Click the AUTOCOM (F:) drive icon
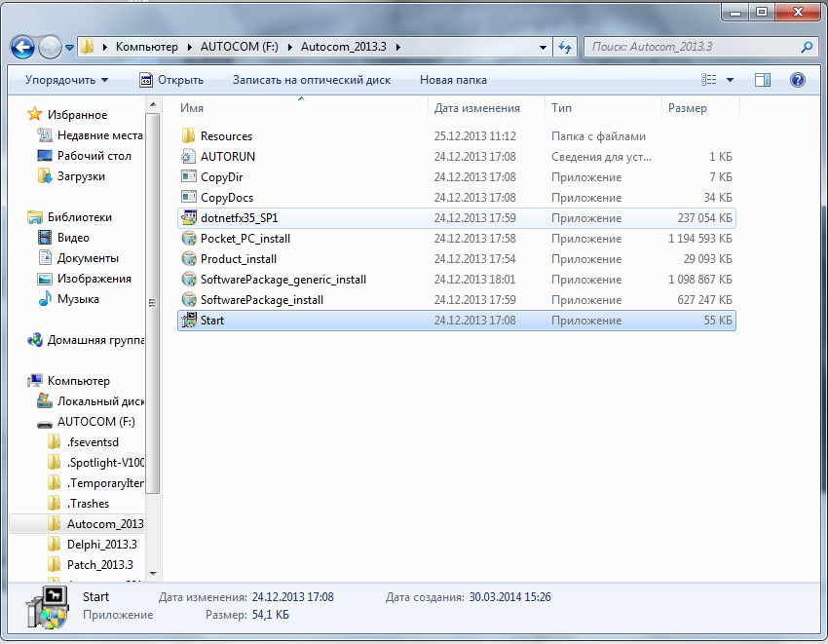This screenshot has height=644, width=828. tap(45, 423)
